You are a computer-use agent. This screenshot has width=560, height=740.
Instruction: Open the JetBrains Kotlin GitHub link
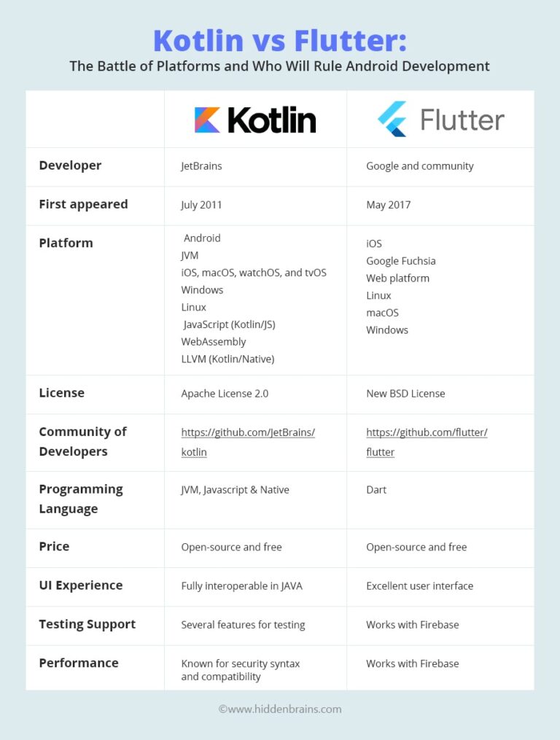click(248, 433)
